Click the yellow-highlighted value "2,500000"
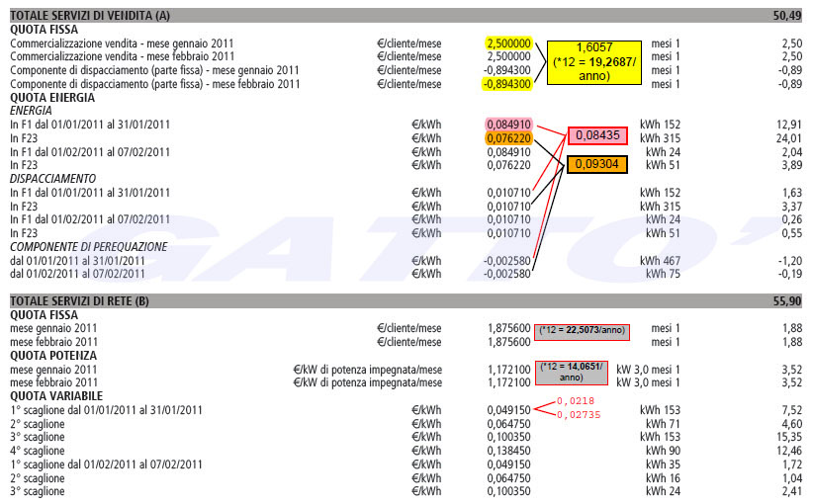This screenshot has width=813, height=504. (x=508, y=43)
